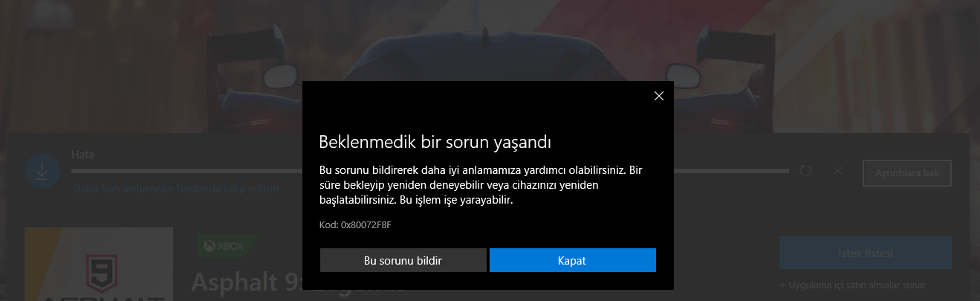980x301 pixels.
Task: Open the "Ayrıntılara bak" button
Action: (906, 172)
